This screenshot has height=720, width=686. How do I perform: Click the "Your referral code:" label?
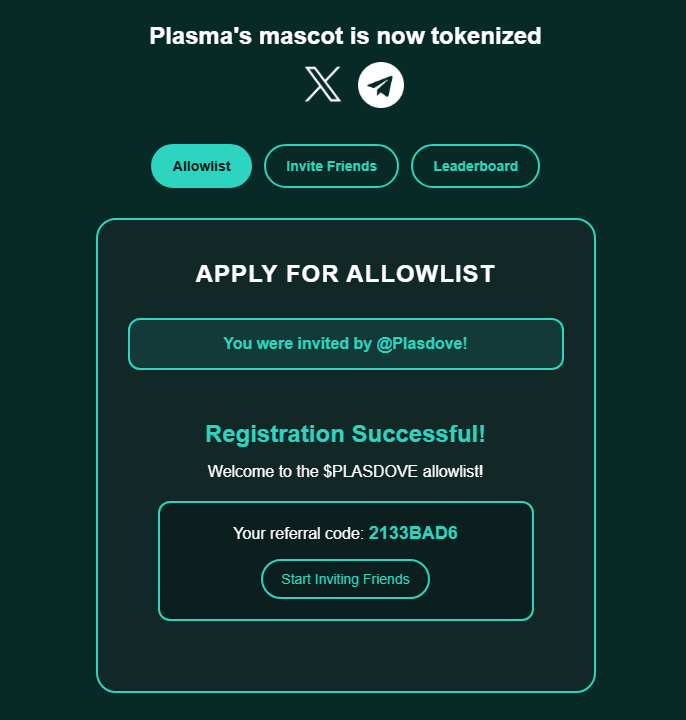(298, 534)
